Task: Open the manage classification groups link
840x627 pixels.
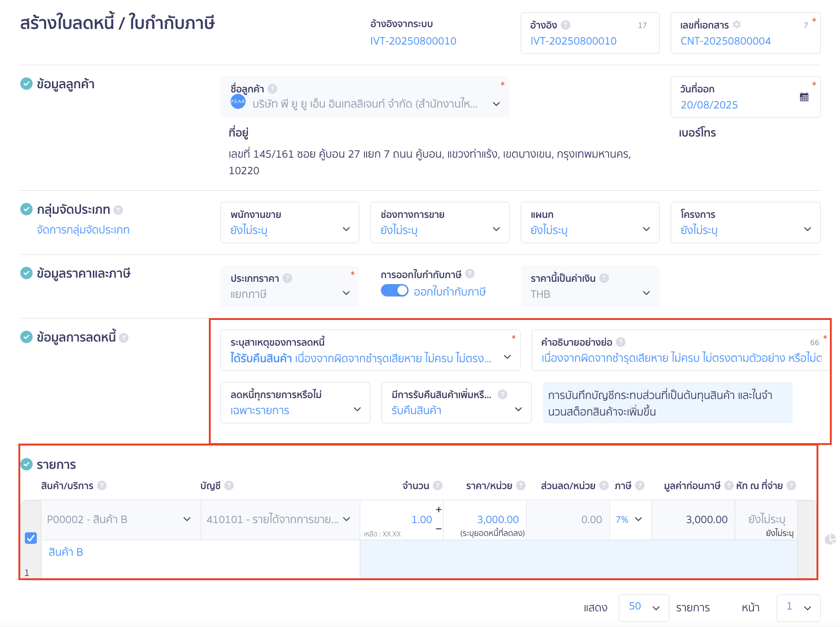Action: click(x=83, y=230)
